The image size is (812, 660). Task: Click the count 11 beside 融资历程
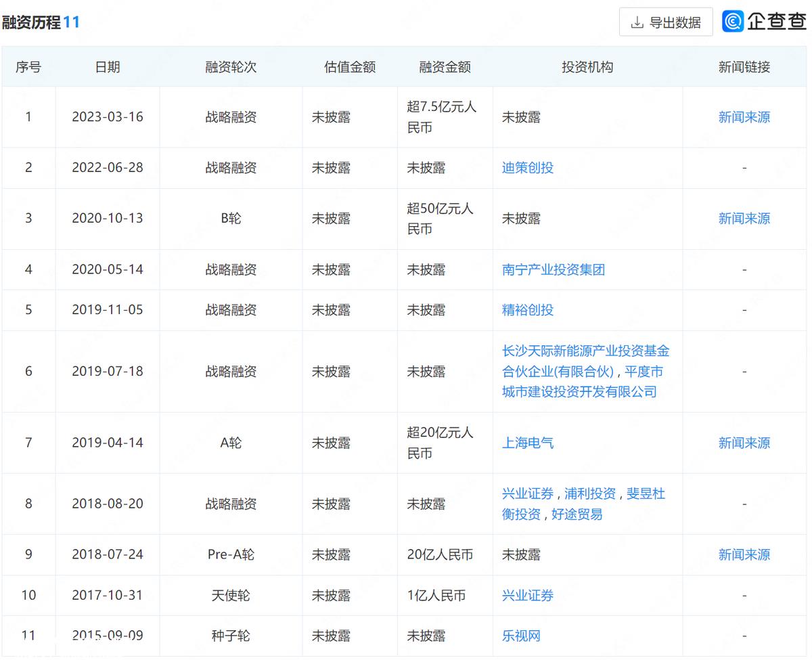point(72,22)
